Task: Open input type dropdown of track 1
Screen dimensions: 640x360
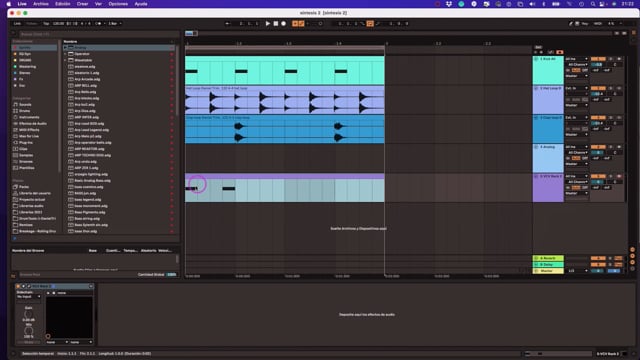Action: point(576,59)
